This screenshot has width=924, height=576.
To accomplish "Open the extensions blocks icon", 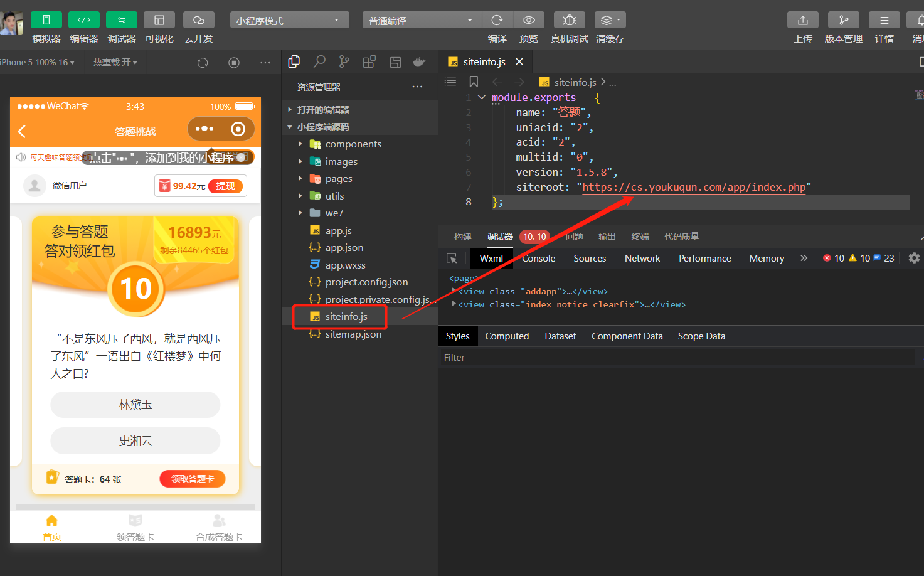I will pyautogui.click(x=369, y=61).
